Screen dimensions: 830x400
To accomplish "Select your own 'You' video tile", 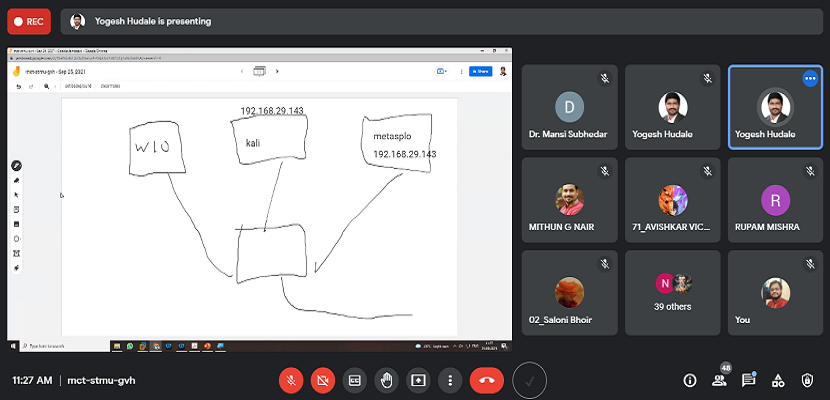I will pyautogui.click(x=775, y=293).
